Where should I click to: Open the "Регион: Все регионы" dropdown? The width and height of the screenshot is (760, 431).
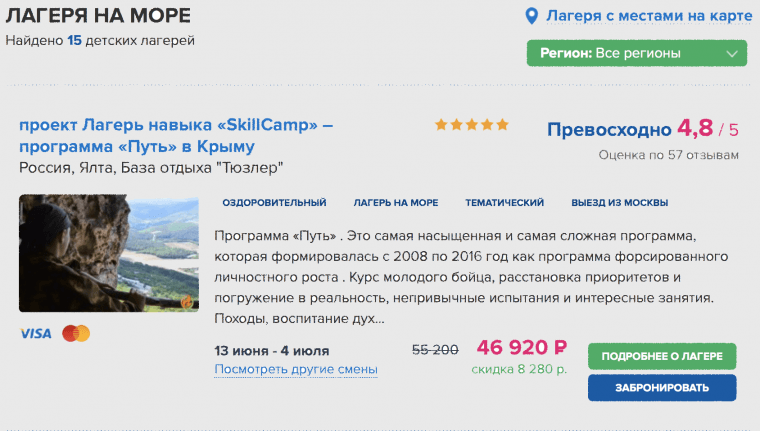tap(636, 53)
